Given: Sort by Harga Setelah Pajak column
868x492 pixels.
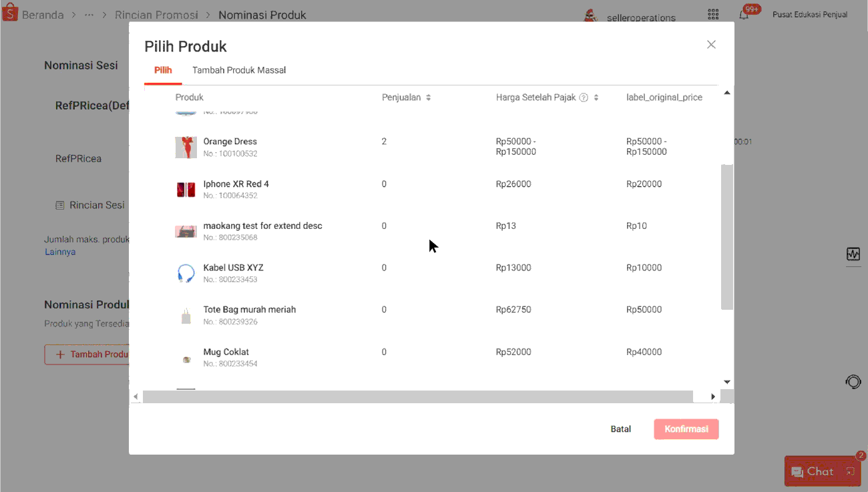Looking at the screenshot, I should pos(596,97).
